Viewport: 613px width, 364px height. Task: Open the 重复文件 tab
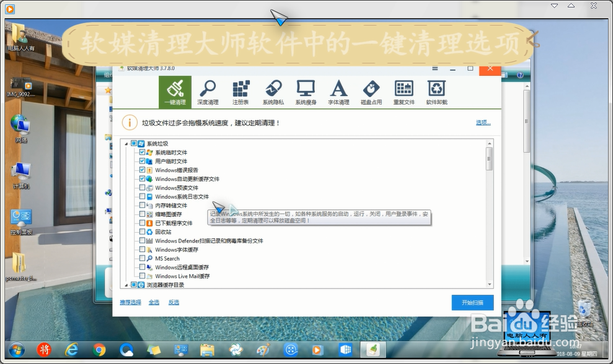404,92
